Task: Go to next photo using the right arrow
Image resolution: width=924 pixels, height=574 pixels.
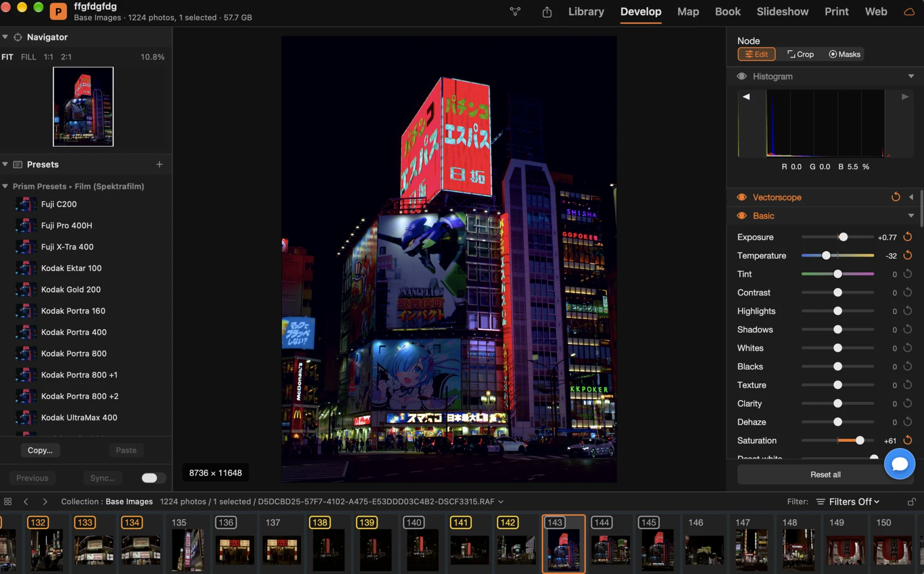Action: click(45, 502)
